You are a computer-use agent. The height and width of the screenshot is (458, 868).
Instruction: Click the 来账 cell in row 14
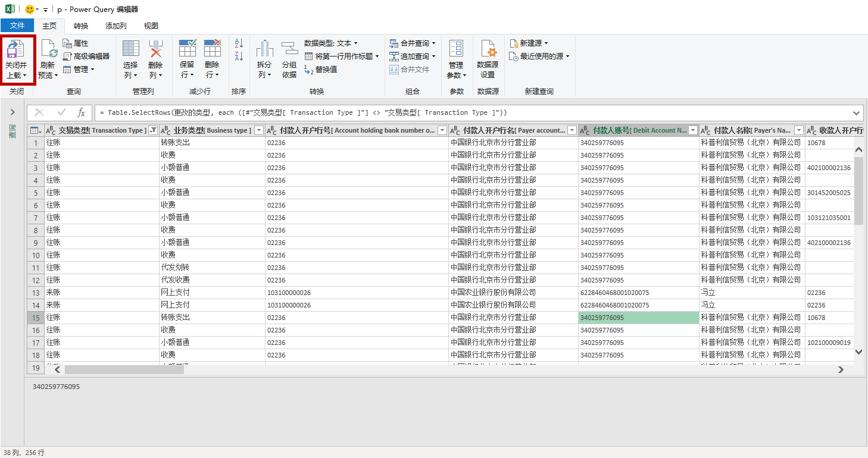click(x=102, y=305)
